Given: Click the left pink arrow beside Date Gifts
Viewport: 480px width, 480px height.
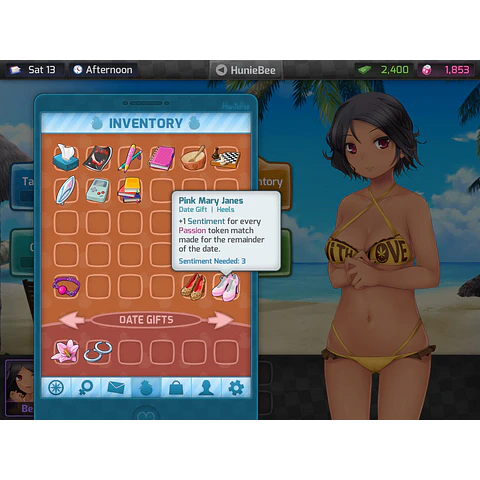Looking at the screenshot, I should [71, 320].
